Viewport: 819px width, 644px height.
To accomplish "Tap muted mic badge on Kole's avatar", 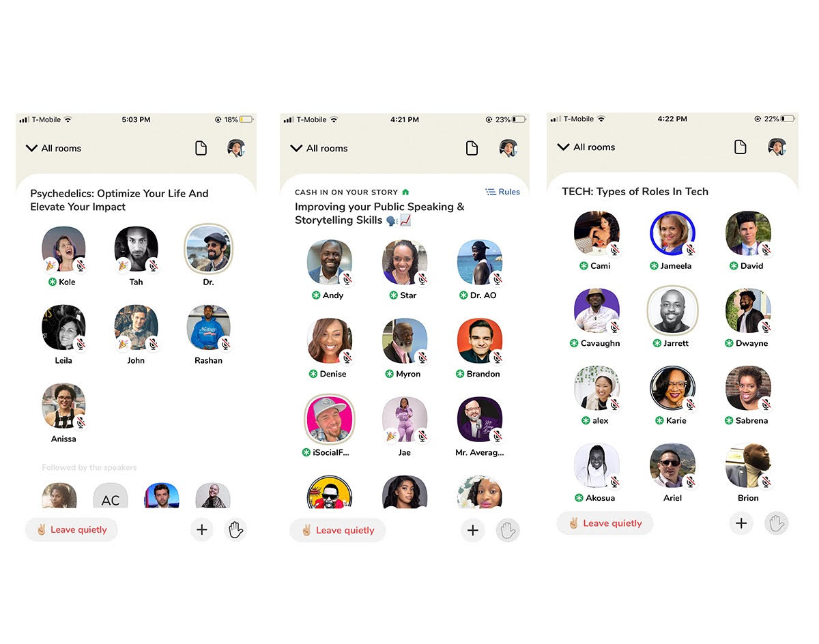I will pos(80,265).
